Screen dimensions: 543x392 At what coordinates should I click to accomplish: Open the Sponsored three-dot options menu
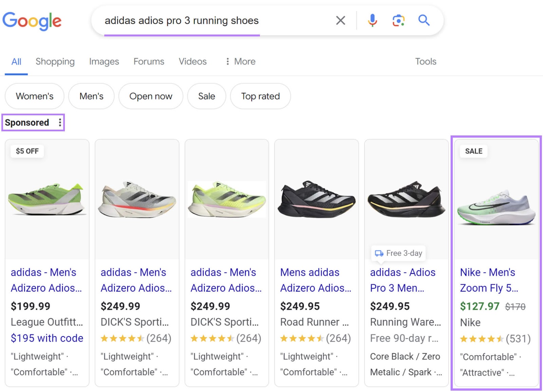pyautogui.click(x=60, y=122)
